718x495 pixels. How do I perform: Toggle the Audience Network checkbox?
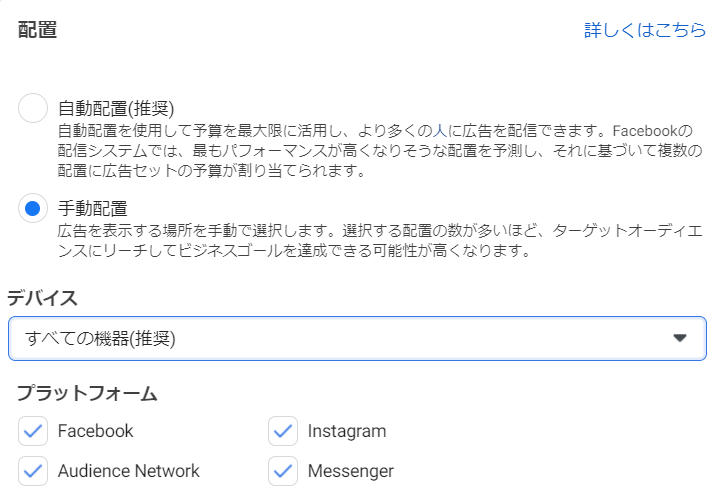click(33, 471)
